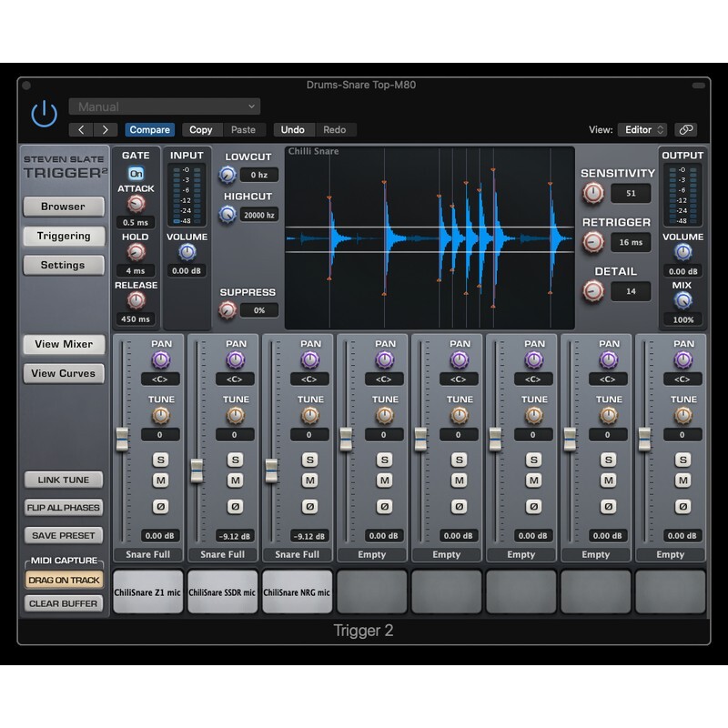The width and height of the screenshot is (728, 728).
Task: Click the Retrigger knob
Action: tap(593, 242)
